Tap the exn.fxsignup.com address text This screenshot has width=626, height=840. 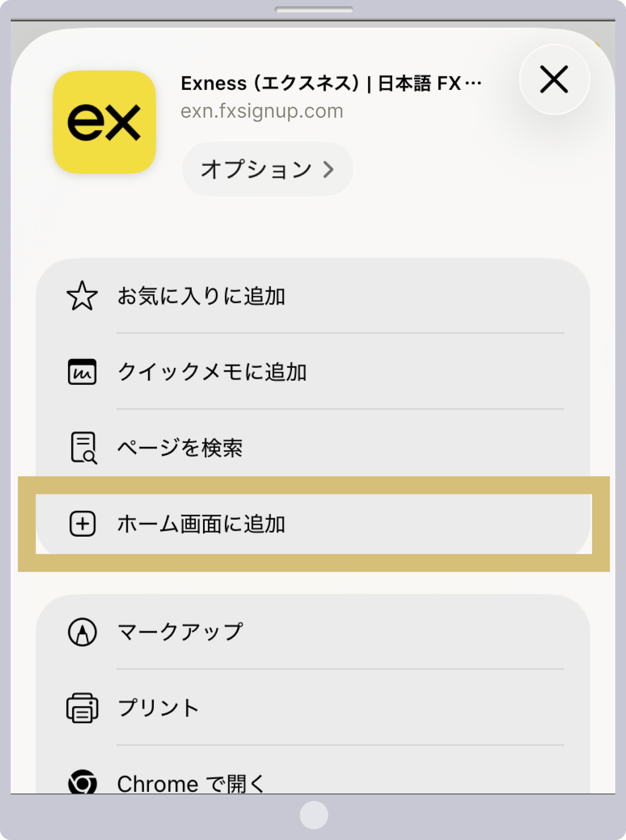pyautogui.click(x=262, y=111)
